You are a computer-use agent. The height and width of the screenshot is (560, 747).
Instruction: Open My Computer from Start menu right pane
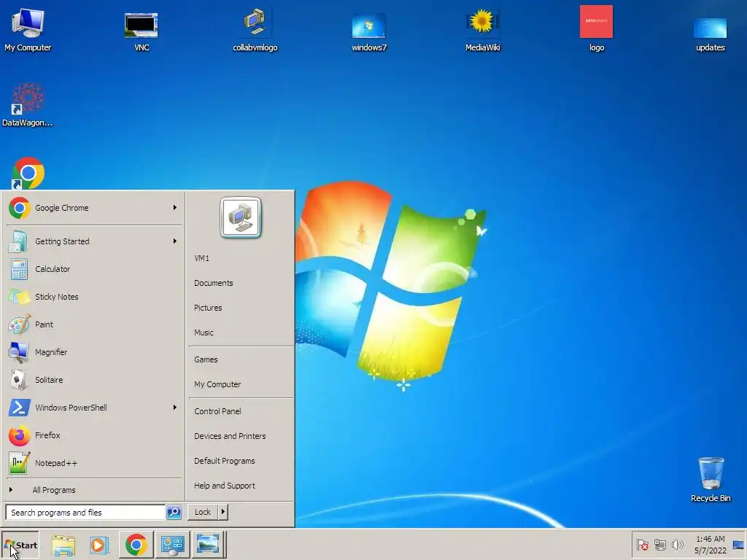[241, 384]
